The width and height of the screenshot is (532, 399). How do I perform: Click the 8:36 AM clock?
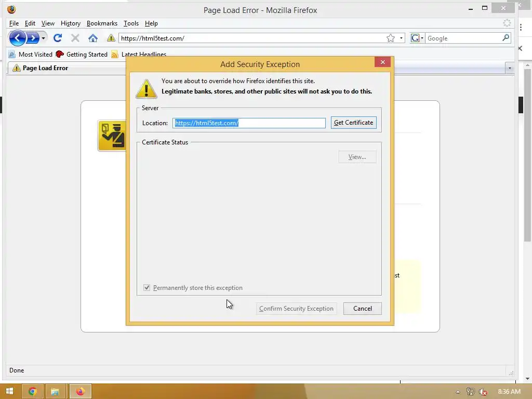(x=509, y=392)
